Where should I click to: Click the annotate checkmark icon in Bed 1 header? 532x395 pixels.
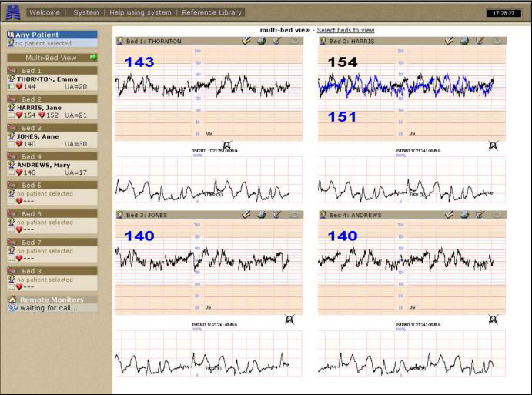coord(246,41)
